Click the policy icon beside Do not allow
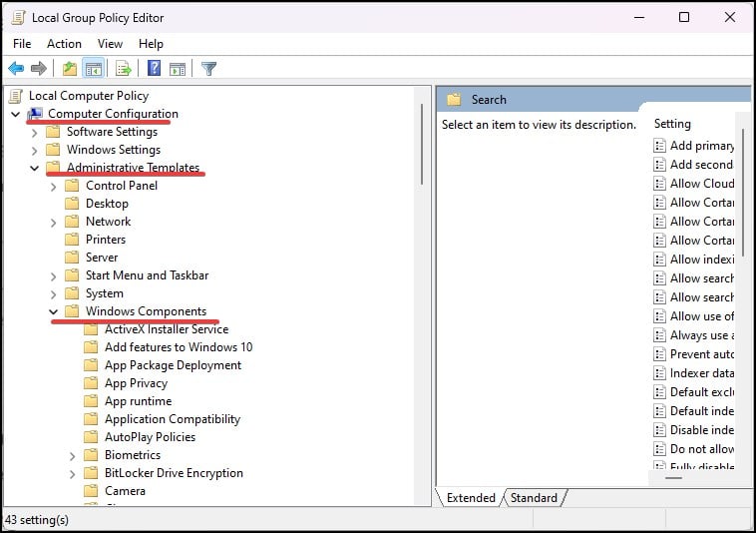This screenshot has height=533, width=756. (659, 449)
